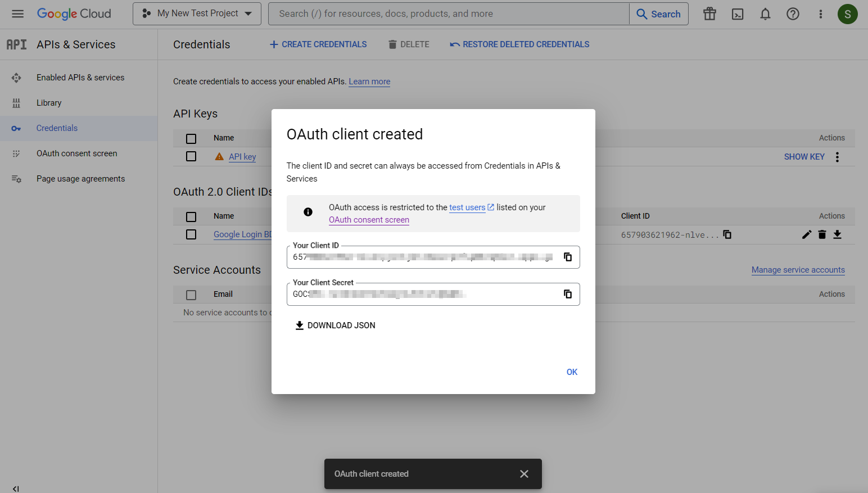Dismiss the OAuth client created toast
The width and height of the screenshot is (868, 493).
click(524, 474)
